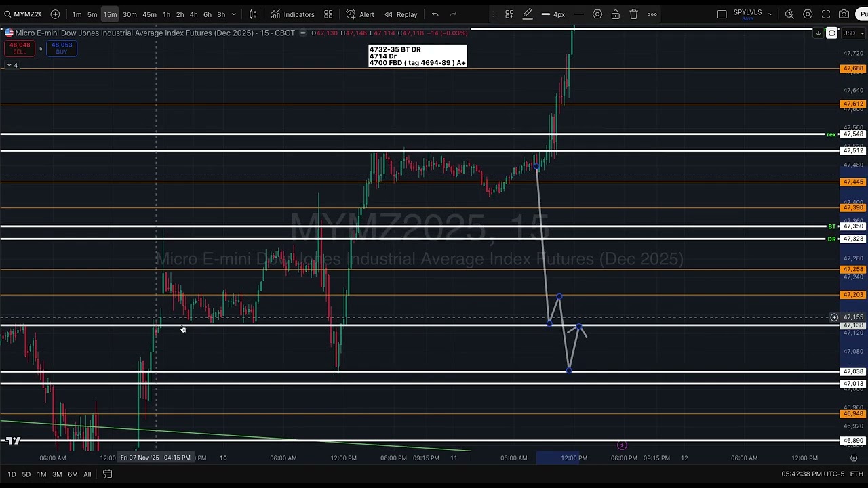Open the go-to-date calendar icon
The height and width of the screenshot is (488, 868).
(x=107, y=474)
